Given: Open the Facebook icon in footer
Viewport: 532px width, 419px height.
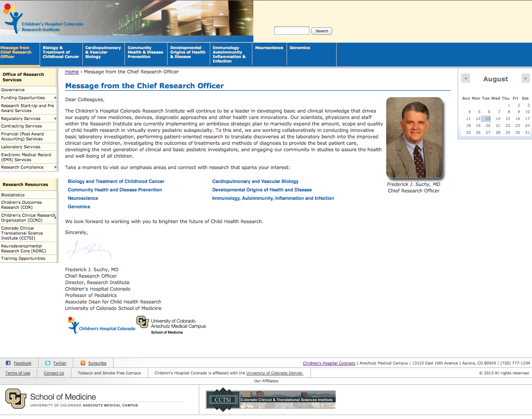Looking at the screenshot, I should [8, 363].
